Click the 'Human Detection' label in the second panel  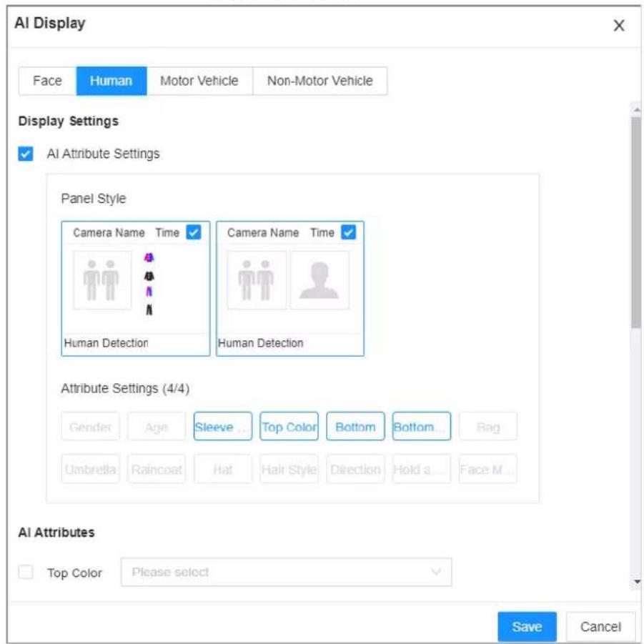point(261,342)
